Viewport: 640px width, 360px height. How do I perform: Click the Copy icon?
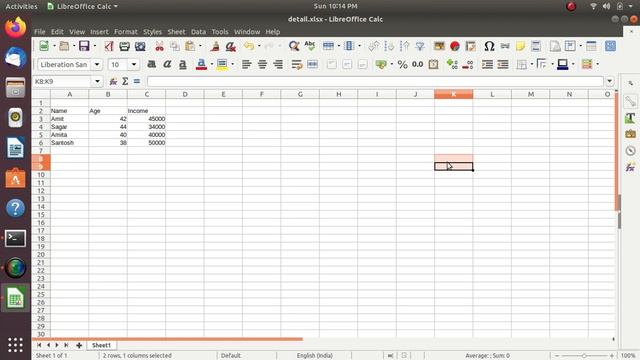coord(175,46)
